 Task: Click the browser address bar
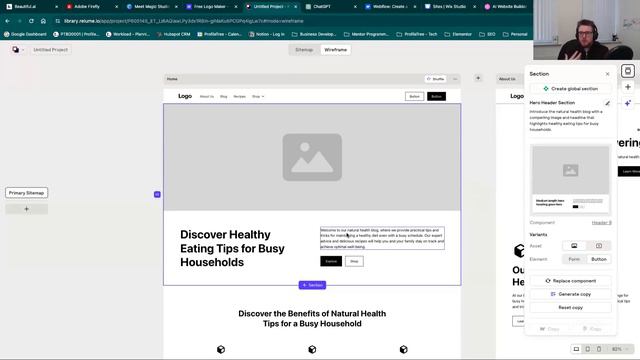(286, 21)
